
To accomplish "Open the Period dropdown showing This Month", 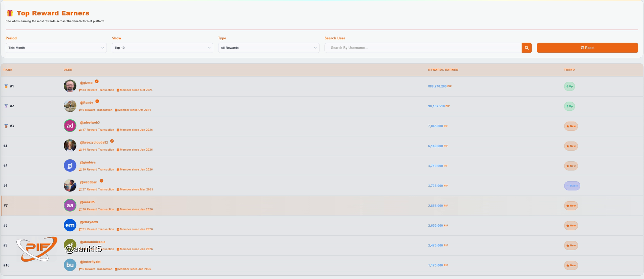I will [56, 48].
